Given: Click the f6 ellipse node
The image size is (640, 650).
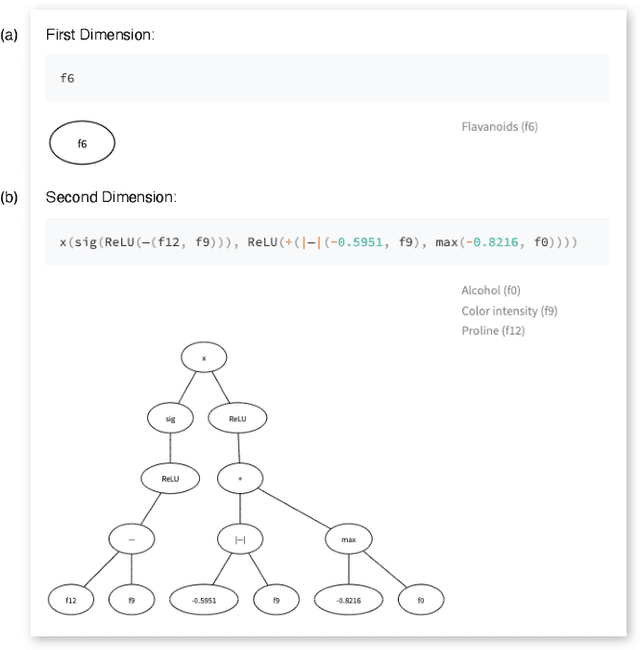Looking at the screenshot, I should coord(82,144).
